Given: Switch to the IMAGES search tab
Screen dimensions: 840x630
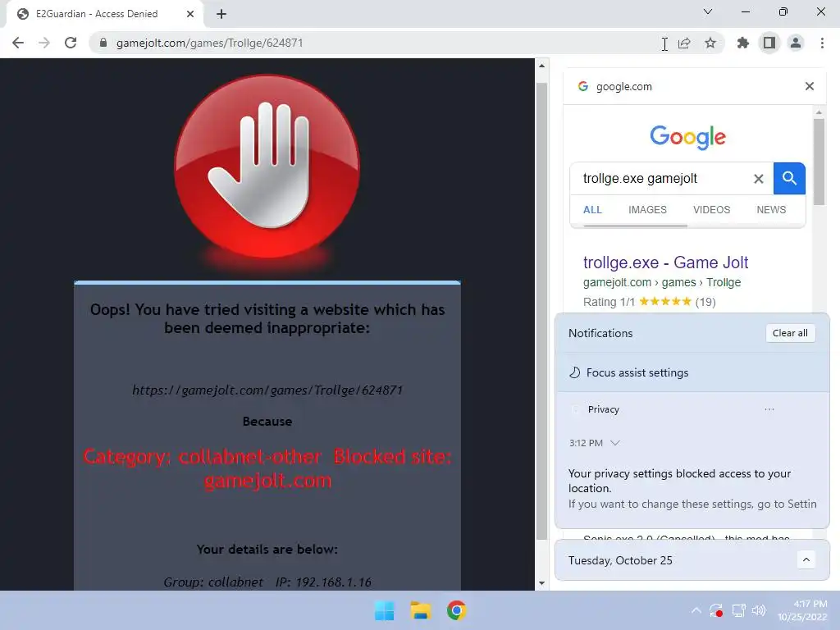Looking at the screenshot, I should (x=647, y=209).
